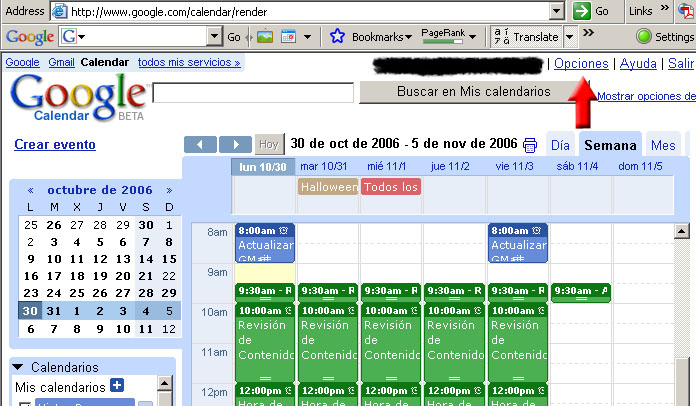The image size is (696, 406).
Task: Switch to the Día view tab
Action: 561,145
